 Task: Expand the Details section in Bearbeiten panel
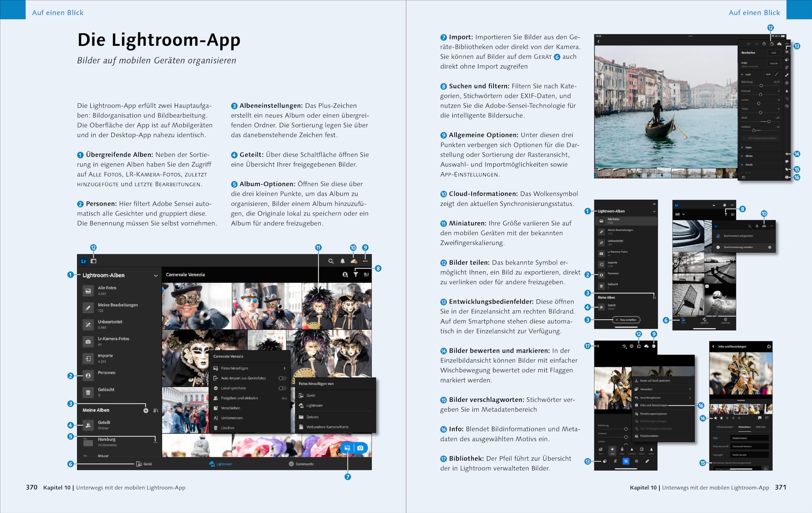pos(742,165)
